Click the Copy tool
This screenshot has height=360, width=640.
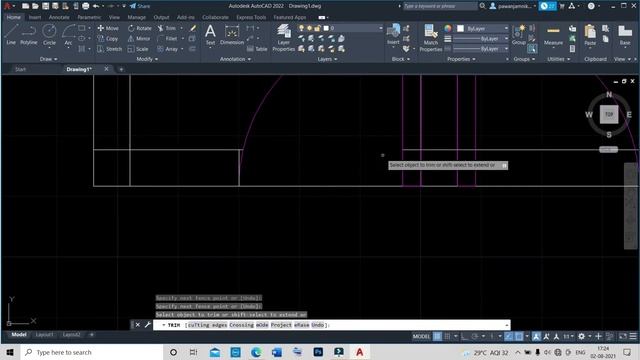(x=108, y=38)
